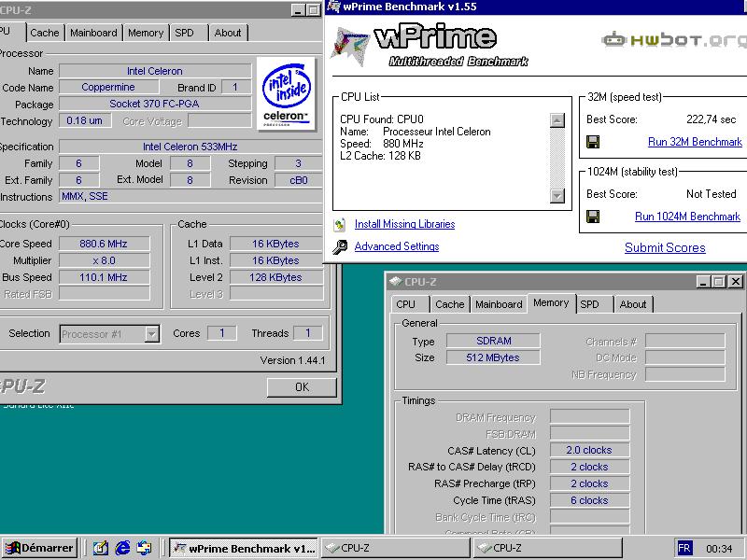The image size is (747, 560).
Task: Click the third quick launch desktop icon
Action: [x=145, y=548]
